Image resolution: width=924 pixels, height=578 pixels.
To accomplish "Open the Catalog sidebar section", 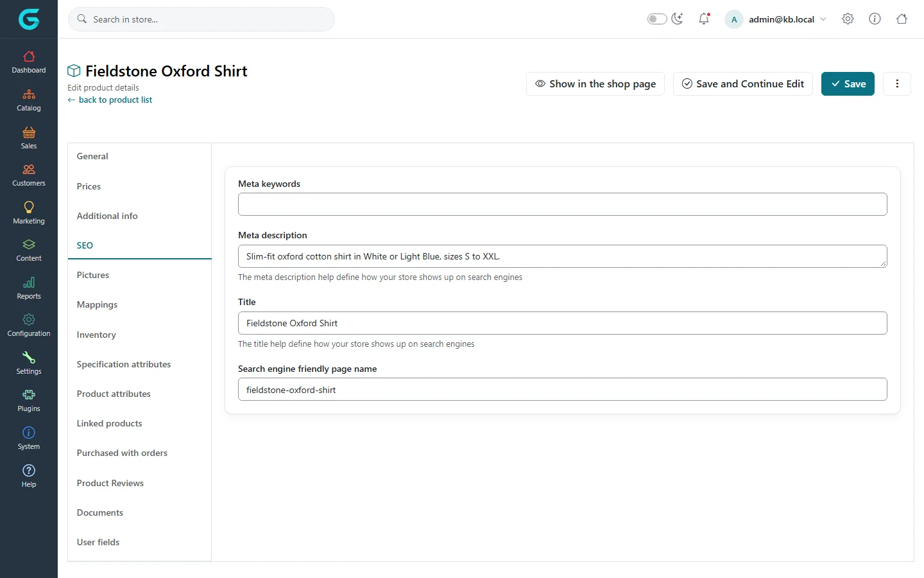I will 29,100.
